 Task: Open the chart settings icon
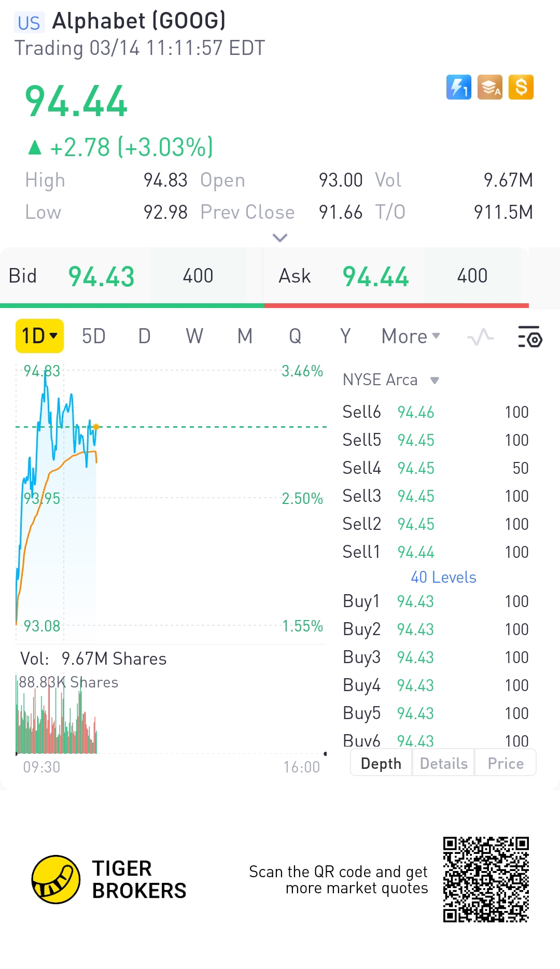point(530,336)
